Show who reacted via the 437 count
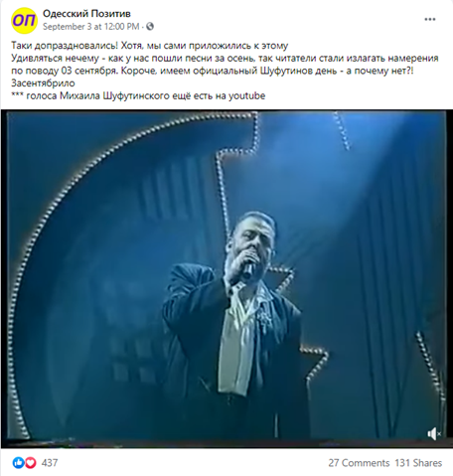453x476 pixels. coord(50,463)
